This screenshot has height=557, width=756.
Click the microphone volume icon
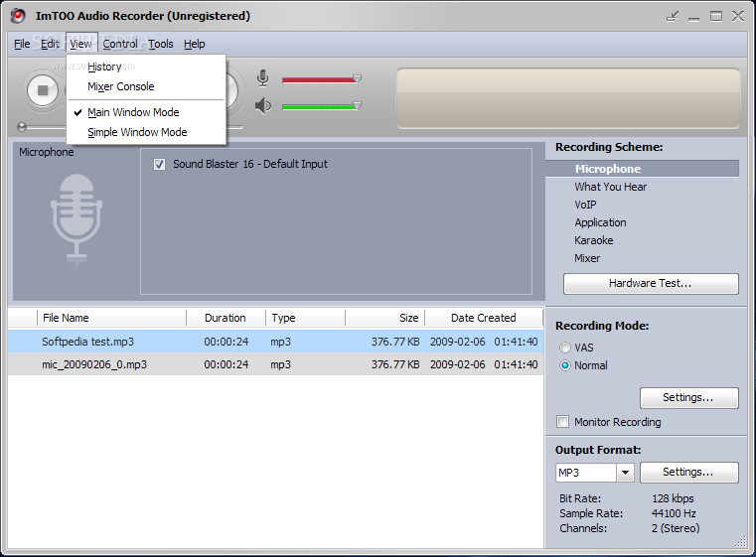pos(263,78)
